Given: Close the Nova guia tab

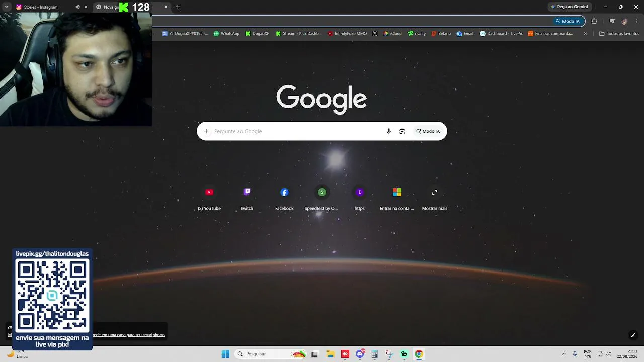Looking at the screenshot, I should click(x=165, y=7).
